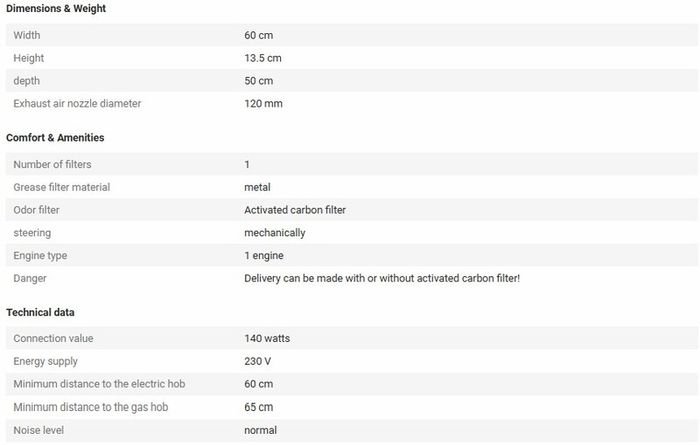This screenshot has width=700, height=445.
Task: Select the steering mechanically value
Action: [275, 233]
